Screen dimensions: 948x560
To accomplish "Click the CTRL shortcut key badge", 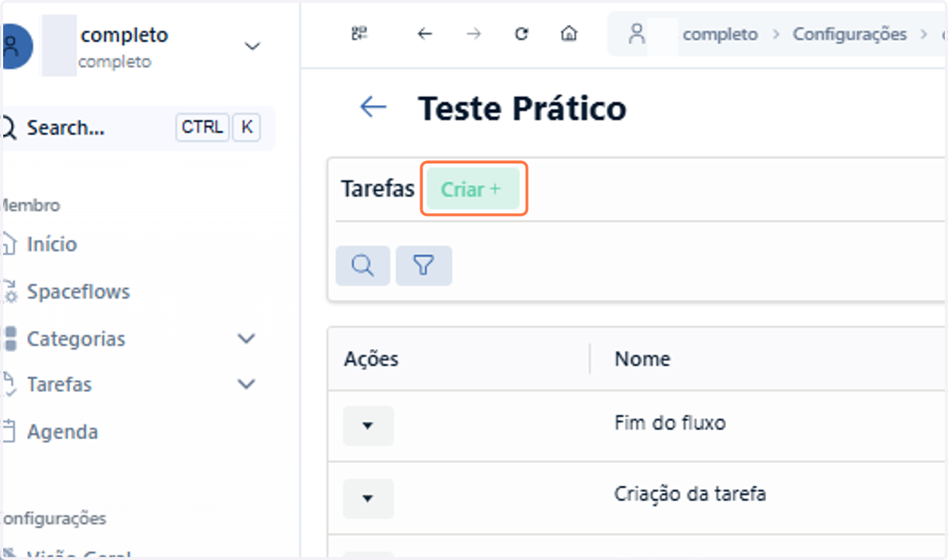I will click(x=202, y=127).
